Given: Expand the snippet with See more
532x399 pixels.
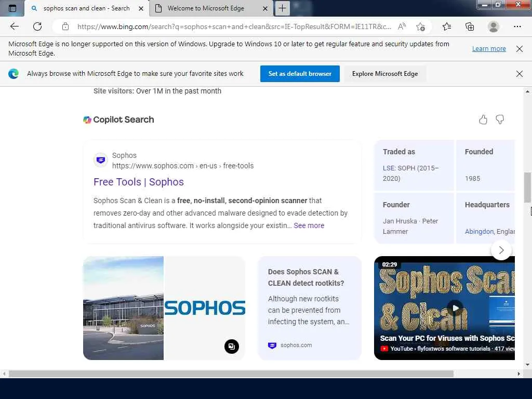Looking at the screenshot, I should coord(309,225).
